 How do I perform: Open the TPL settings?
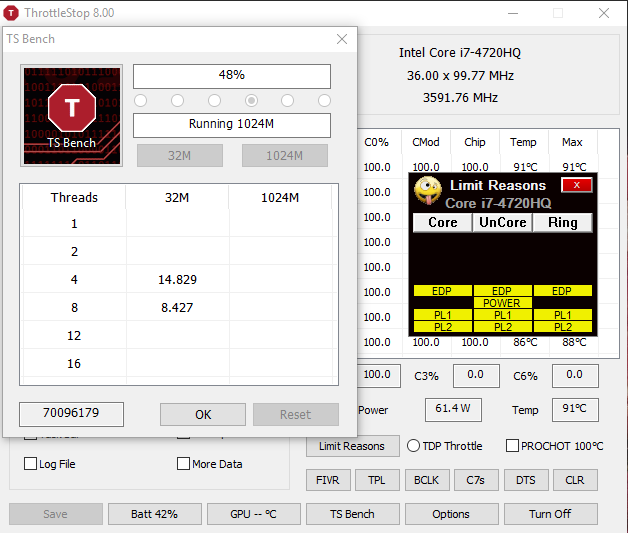(377, 480)
